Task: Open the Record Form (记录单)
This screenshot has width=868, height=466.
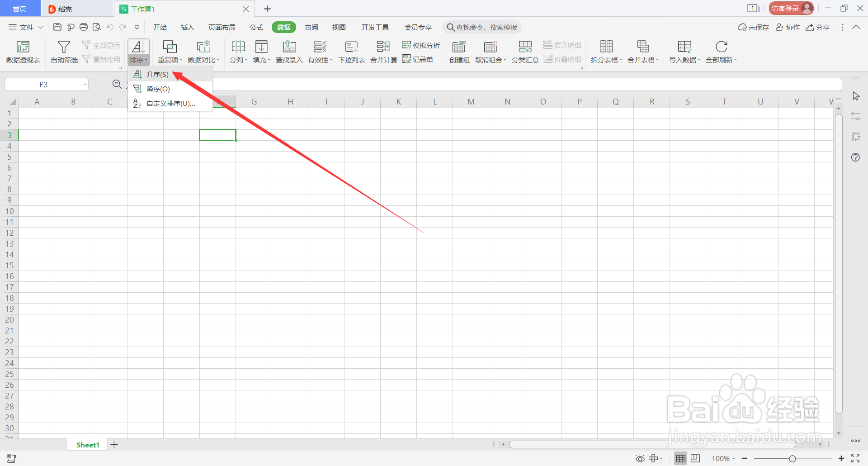Action: [x=418, y=59]
